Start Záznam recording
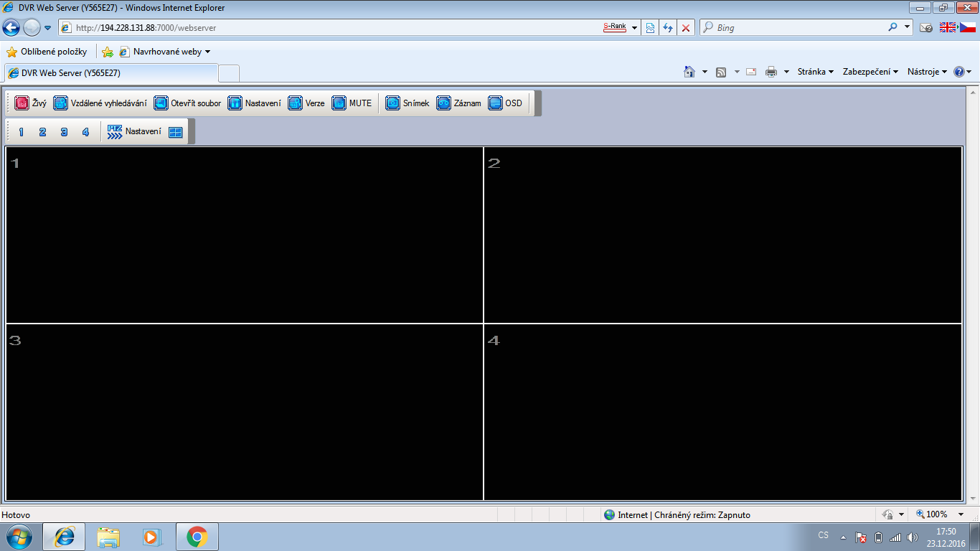Screen dimensions: 980x551 click(459, 103)
